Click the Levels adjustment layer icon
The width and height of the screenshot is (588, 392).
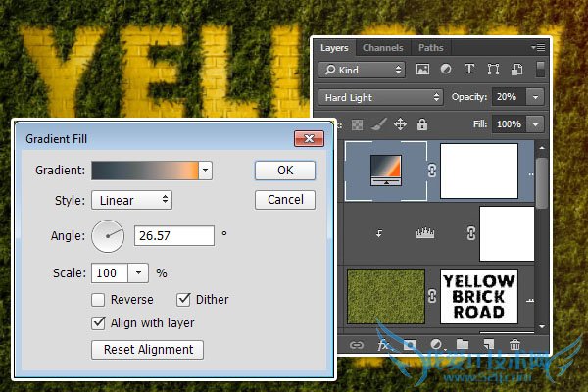[x=425, y=233]
